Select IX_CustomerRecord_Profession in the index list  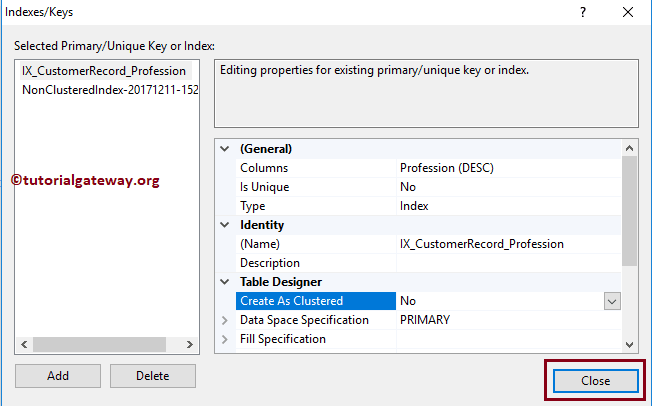(x=104, y=71)
